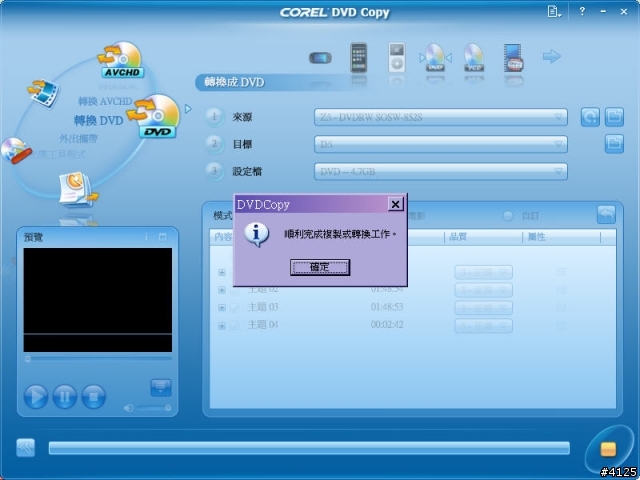
Task: Stop the preview video
Action: coord(93,396)
